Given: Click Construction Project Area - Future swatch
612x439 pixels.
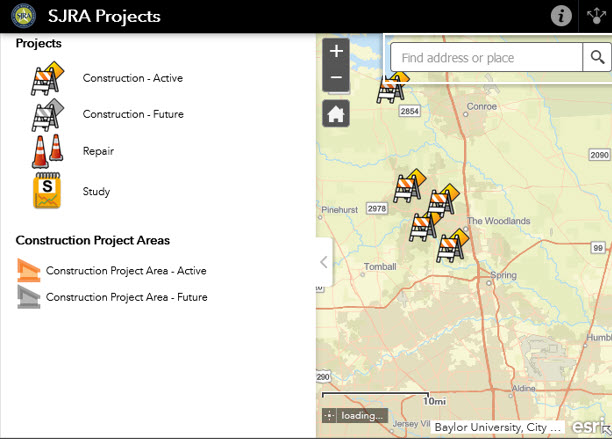Looking at the screenshot, I should pyautogui.click(x=28, y=297).
